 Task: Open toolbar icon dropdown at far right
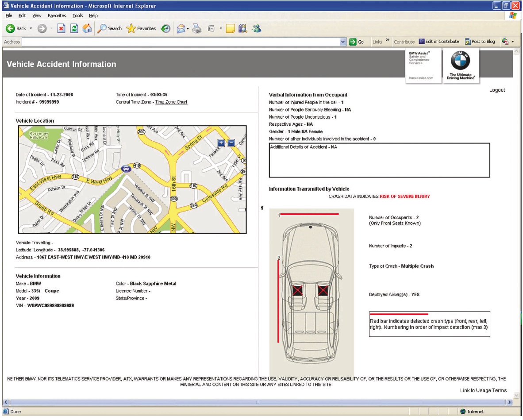[x=513, y=42]
